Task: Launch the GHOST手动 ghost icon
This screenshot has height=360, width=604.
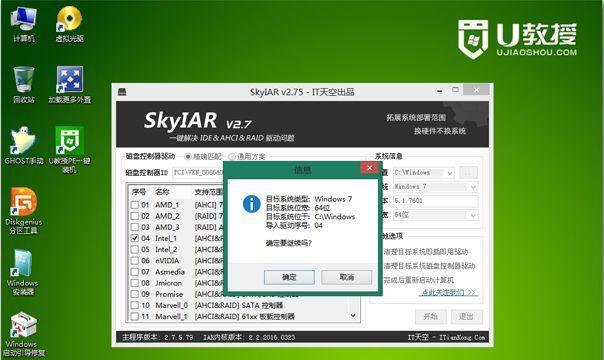Action: [x=24, y=146]
